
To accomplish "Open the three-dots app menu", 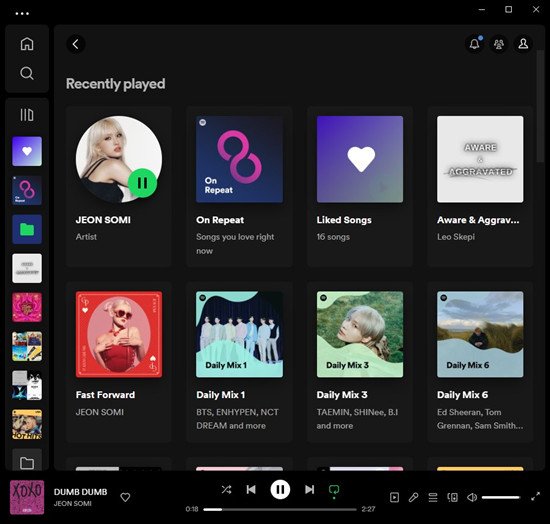I will (x=22, y=14).
